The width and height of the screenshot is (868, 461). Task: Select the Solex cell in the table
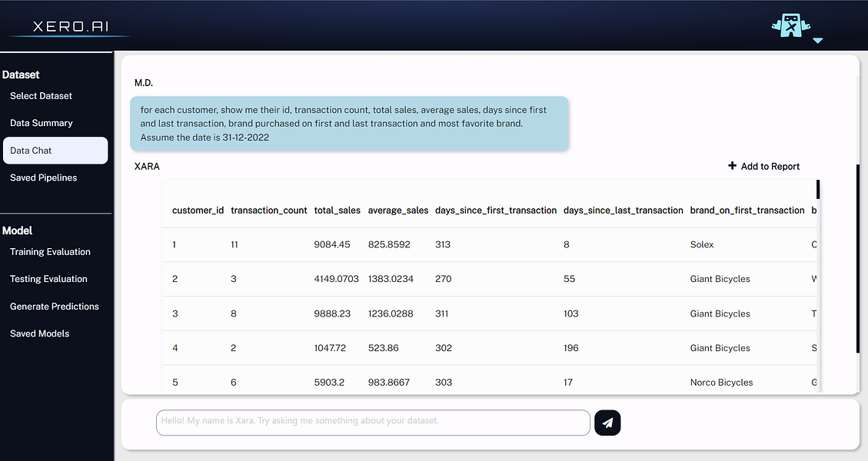pyautogui.click(x=702, y=244)
